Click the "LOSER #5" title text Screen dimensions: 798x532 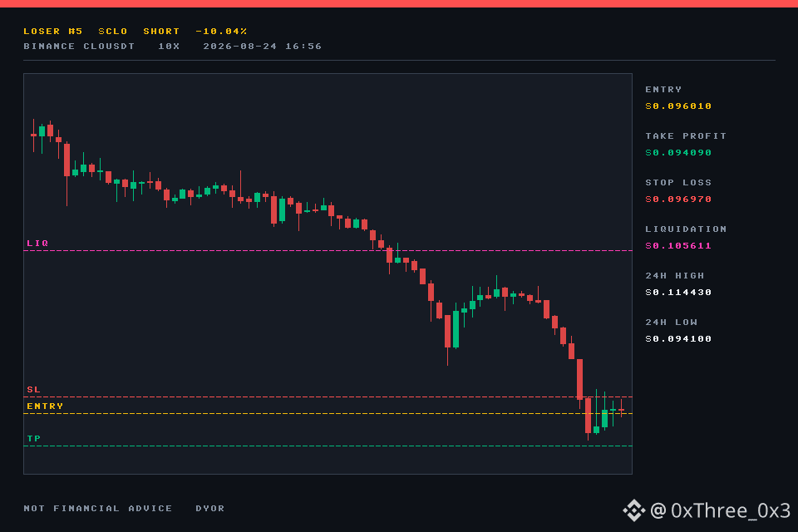click(53, 32)
